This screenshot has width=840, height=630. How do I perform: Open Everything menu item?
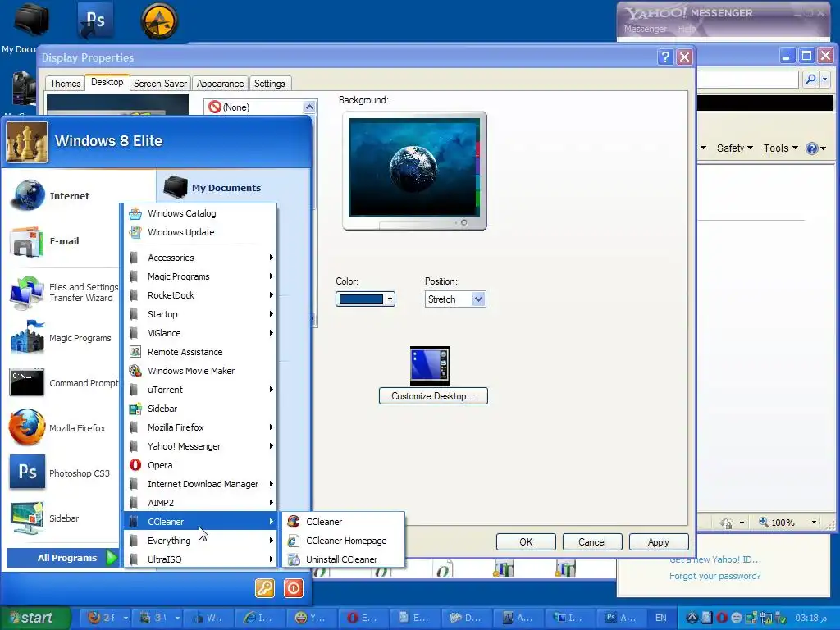tap(200, 541)
